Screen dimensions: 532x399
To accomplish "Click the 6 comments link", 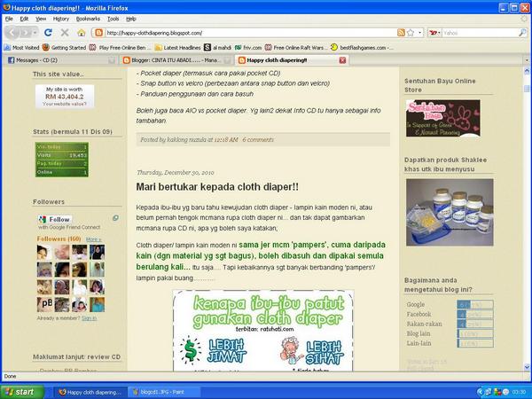I will click(258, 139).
